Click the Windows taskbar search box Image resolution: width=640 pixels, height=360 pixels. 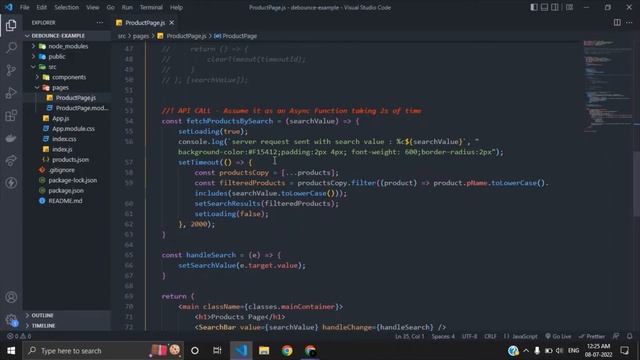tap(103, 351)
